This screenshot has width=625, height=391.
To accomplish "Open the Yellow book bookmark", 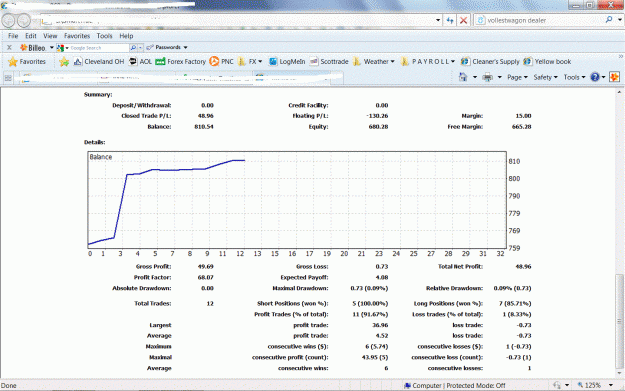I will (547, 62).
